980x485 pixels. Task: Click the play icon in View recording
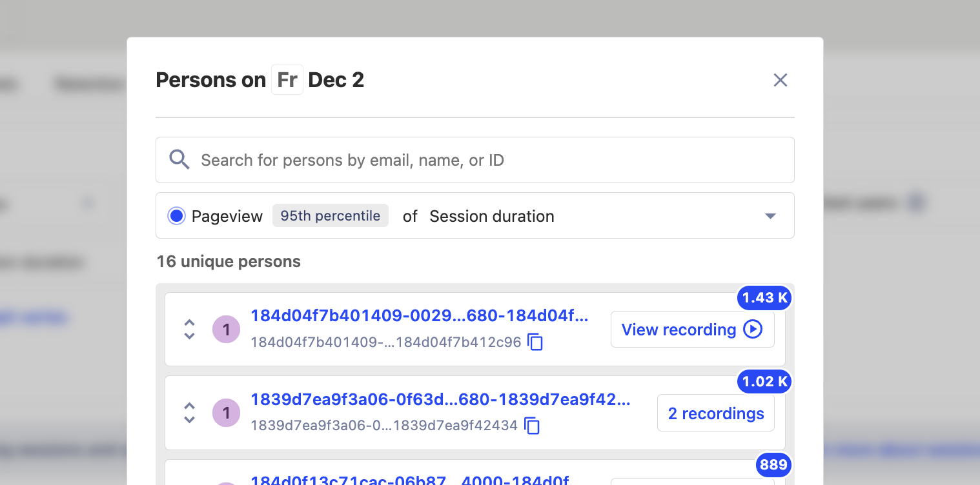click(753, 330)
